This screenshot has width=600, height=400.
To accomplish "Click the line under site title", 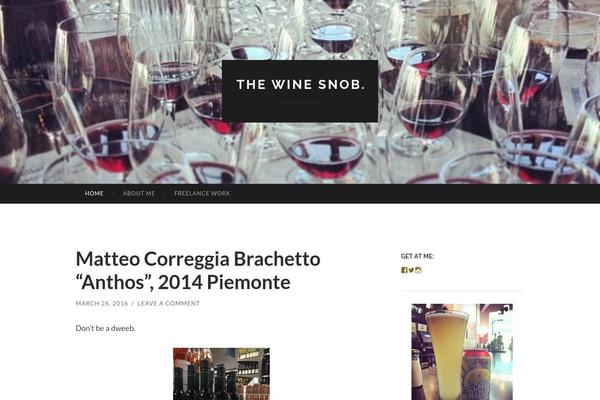I will coord(300,103).
